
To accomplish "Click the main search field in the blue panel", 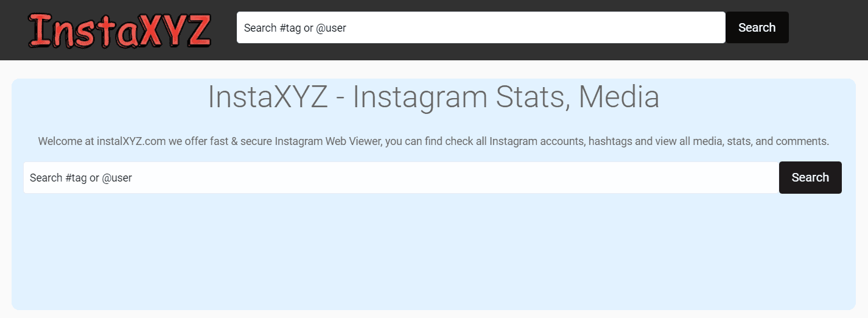I will pyautogui.click(x=401, y=177).
